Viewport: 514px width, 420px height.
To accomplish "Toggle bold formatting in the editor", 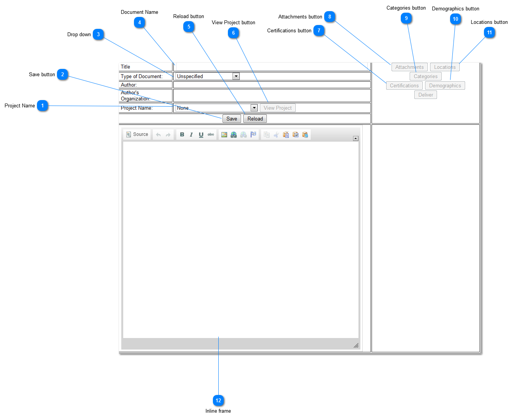I will coord(182,134).
